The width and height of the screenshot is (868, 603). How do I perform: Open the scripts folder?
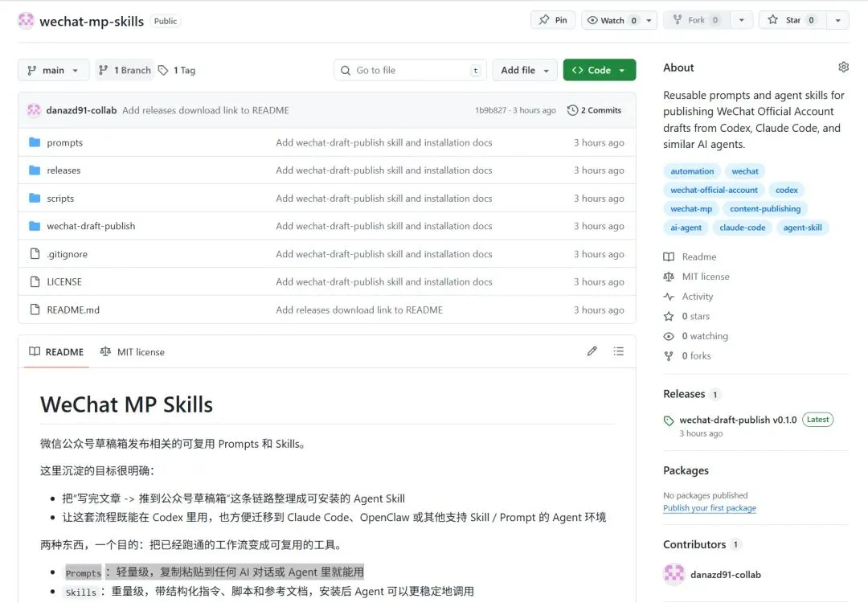pos(60,199)
